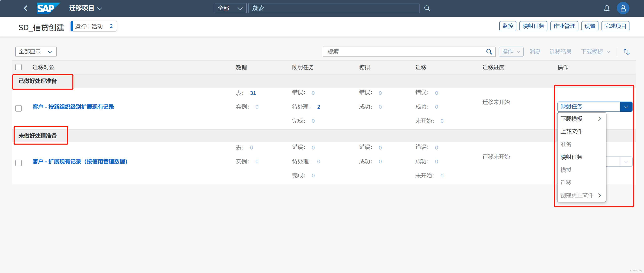644x273 pixels.
Task: Click 消息 in table toolbar
Action: [x=535, y=52]
